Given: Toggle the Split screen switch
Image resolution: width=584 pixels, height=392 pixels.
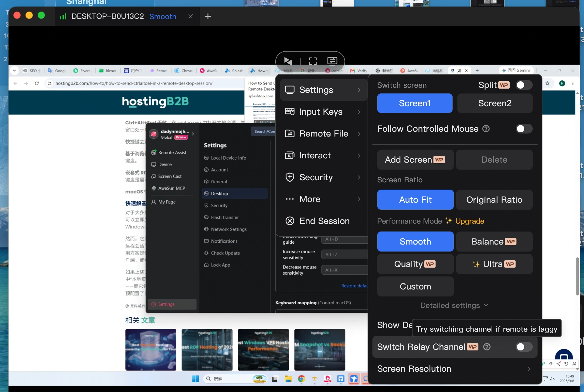Looking at the screenshot, I should point(524,85).
